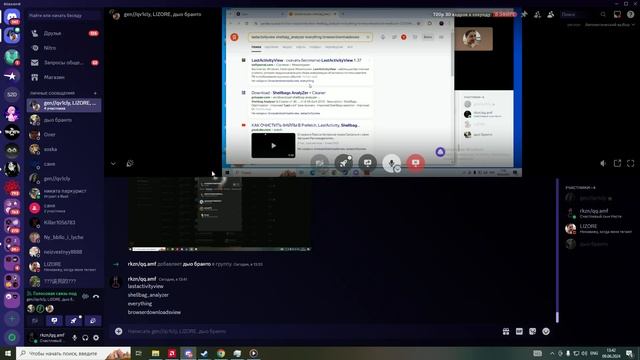Open user settings gear icon

[x=96, y=338]
